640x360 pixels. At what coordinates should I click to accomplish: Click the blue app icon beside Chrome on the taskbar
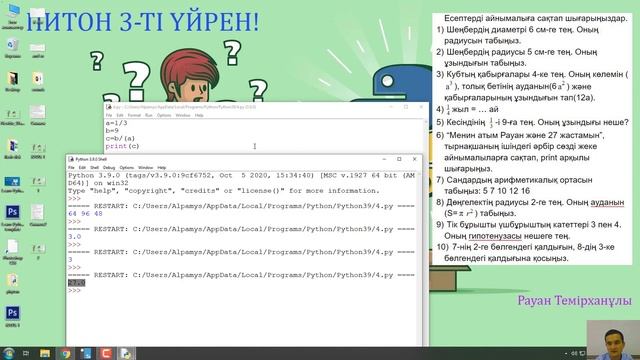click(86, 353)
